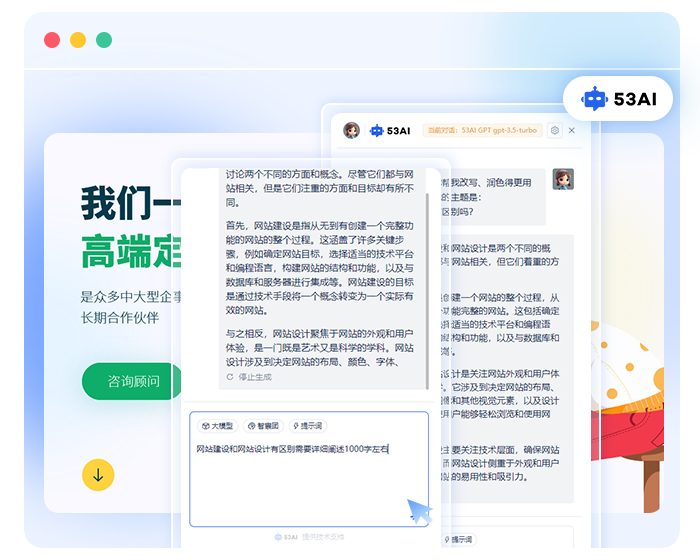Open the 大模型 chip in the front chat
The width and height of the screenshot is (700, 560).
pos(217,426)
